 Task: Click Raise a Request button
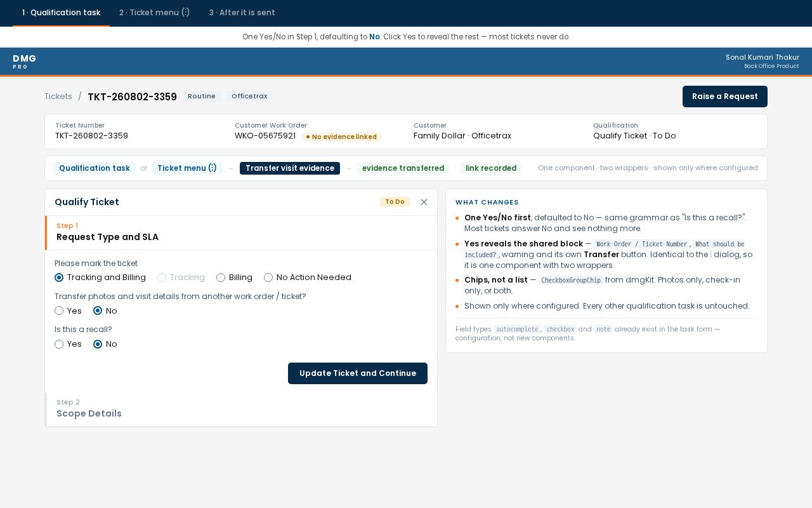(x=725, y=97)
